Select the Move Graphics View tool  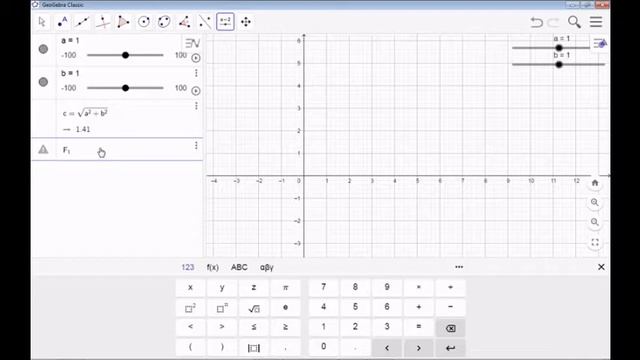tap(246, 22)
